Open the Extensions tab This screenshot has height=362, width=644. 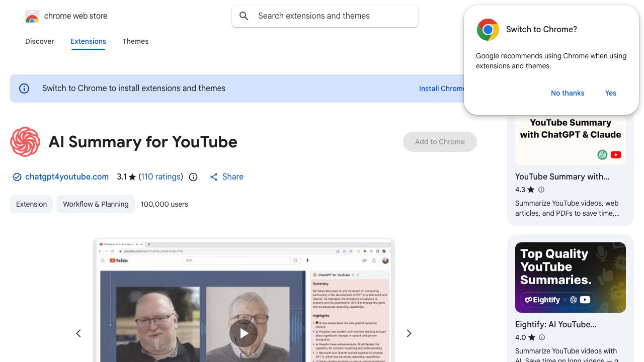pyautogui.click(x=88, y=41)
